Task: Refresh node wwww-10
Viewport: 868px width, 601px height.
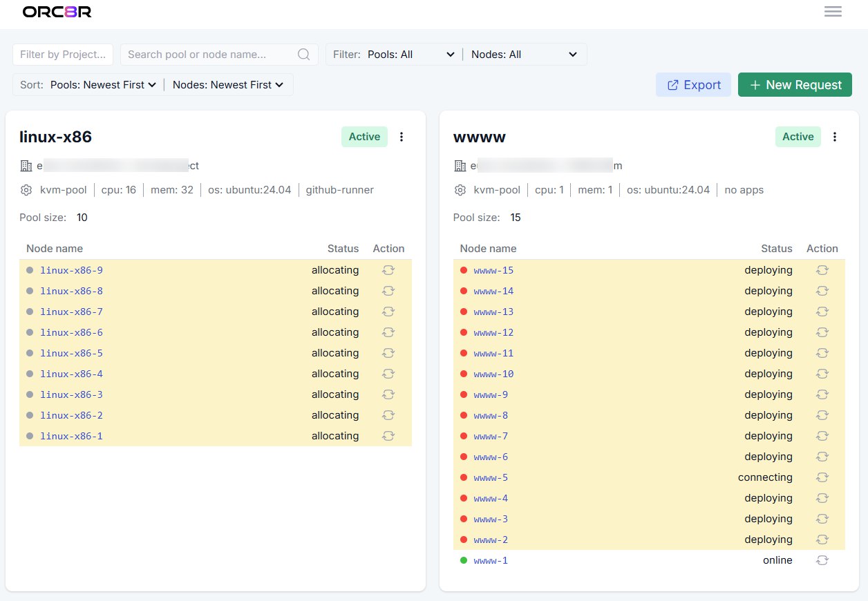Action: click(x=822, y=374)
